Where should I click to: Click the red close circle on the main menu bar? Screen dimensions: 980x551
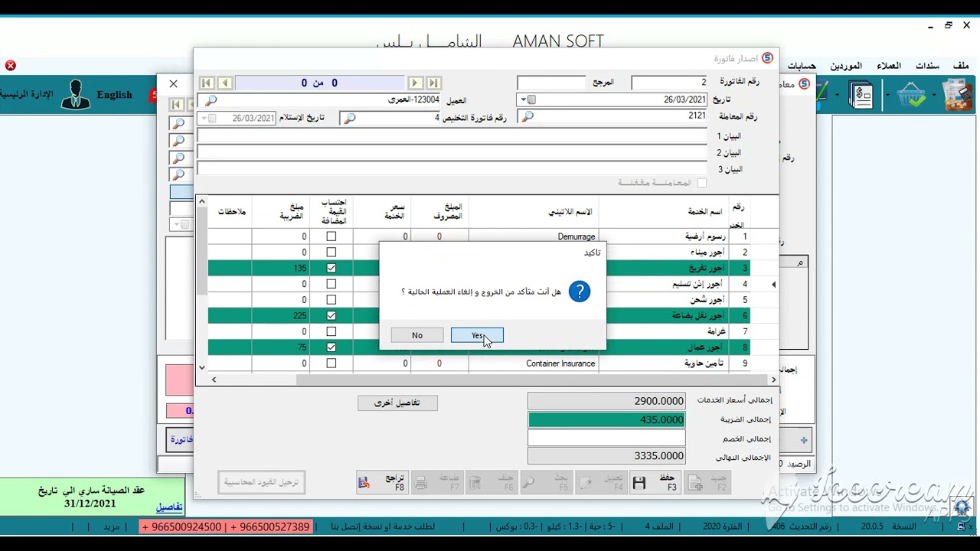pos(11,66)
